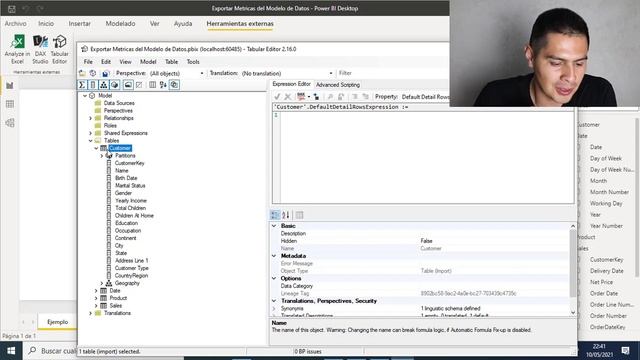Click the outdent icon in expression toolbar
This screenshot has height=360, width=640.
(365, 97)
